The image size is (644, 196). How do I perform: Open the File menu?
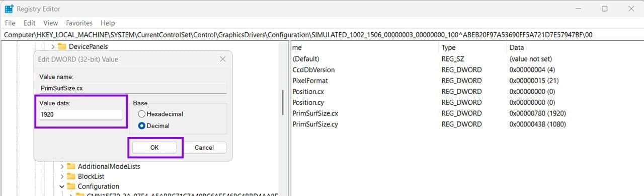pyautogui.click(x=10, y=23)
